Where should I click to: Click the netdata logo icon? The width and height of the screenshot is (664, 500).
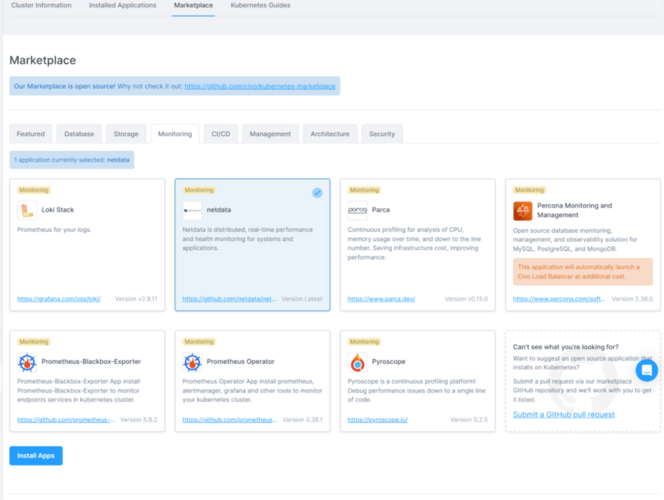coord(192,210)
